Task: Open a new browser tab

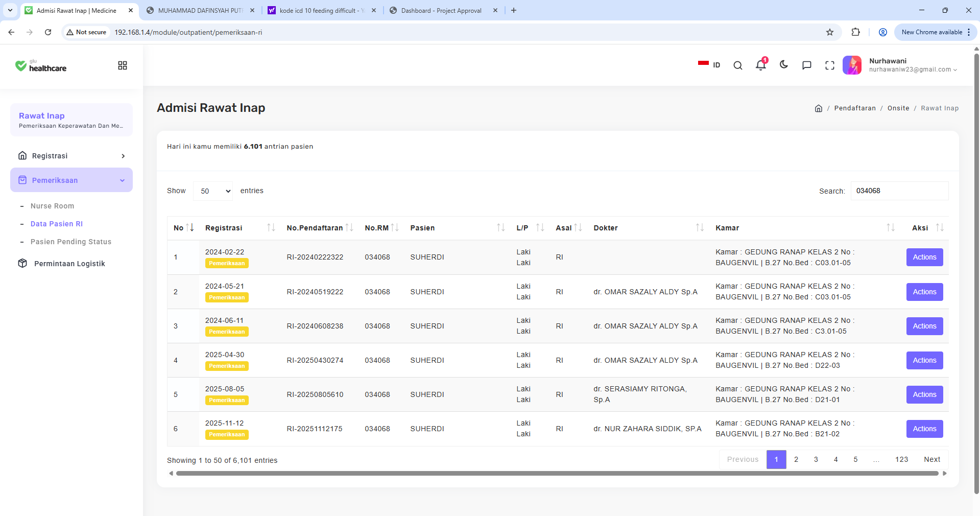Action: coord(514,10)
